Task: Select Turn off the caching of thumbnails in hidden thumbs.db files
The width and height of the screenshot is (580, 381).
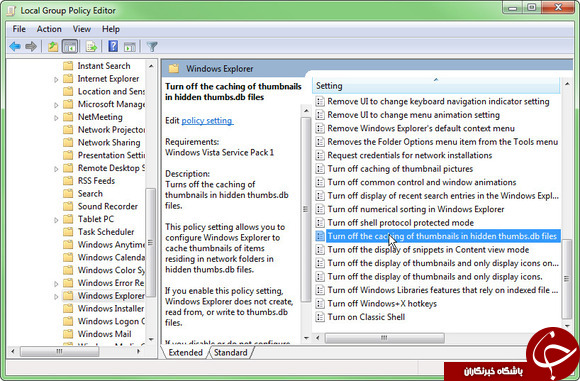Action: click(x=442, y=236)
